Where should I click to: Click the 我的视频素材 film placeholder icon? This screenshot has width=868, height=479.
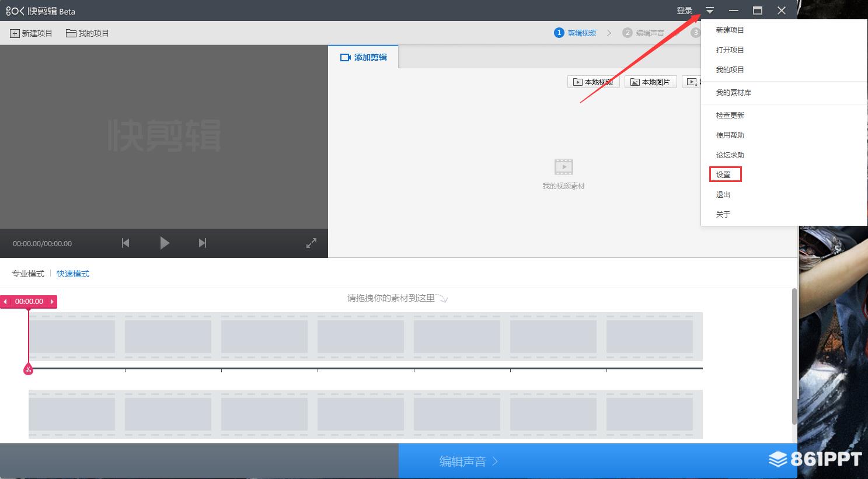[x=564, y=167]
